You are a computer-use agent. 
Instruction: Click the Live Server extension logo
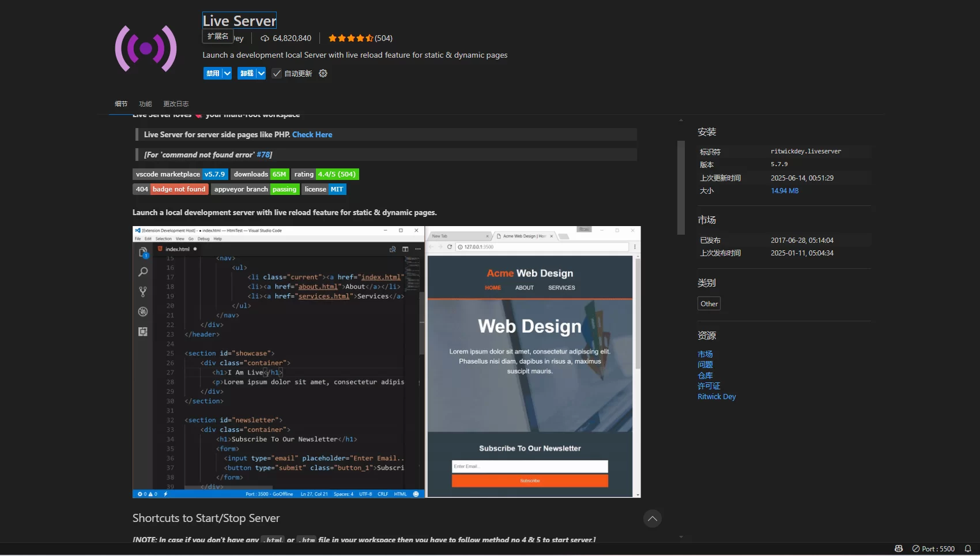146,48
